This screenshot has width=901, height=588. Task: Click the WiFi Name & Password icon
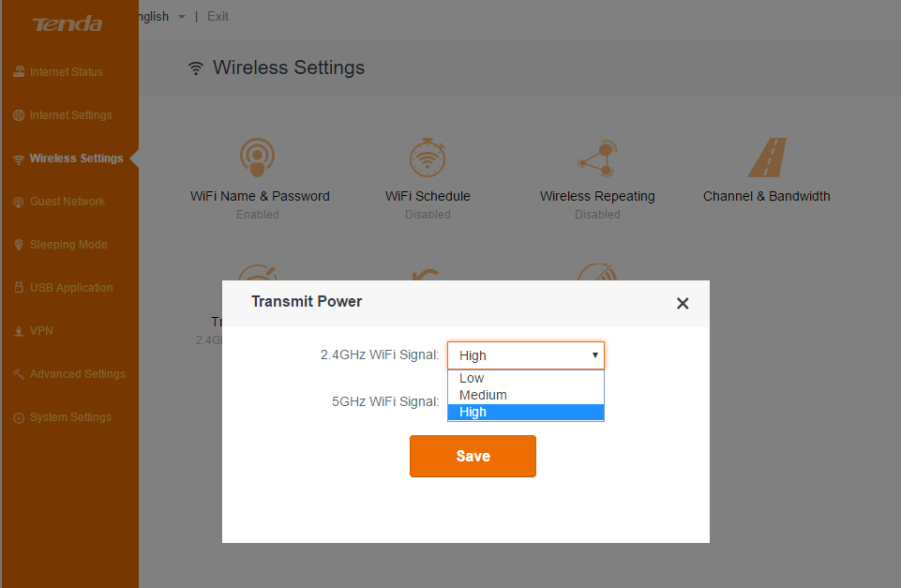coord(257,158)
